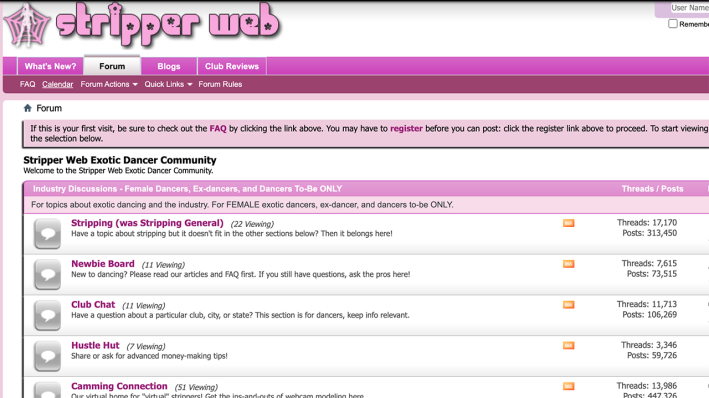Click 'Threads / Posts' column header
709x398 pixels.
(x=652, y=189)
